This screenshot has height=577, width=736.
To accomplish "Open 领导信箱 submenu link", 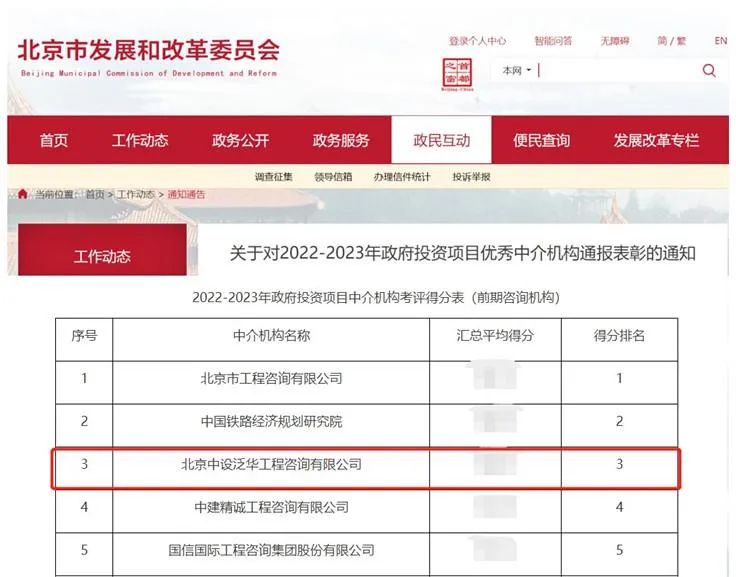I will click(333, 177).
